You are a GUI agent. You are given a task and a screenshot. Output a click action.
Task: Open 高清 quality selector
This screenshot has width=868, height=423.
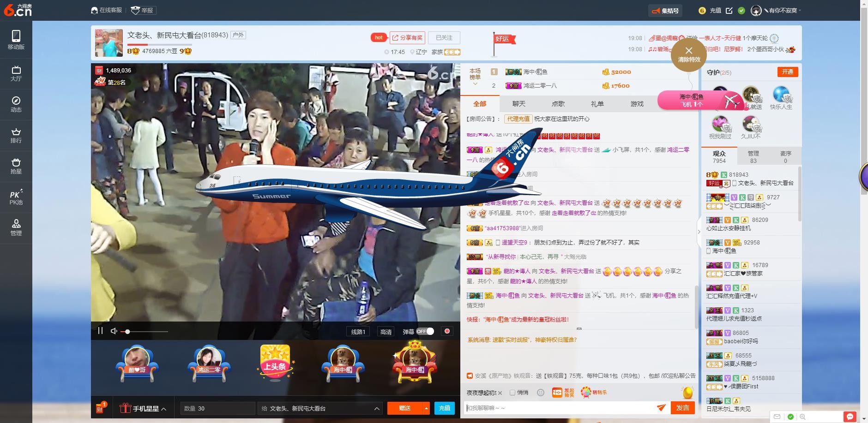(x=386, y=332)
